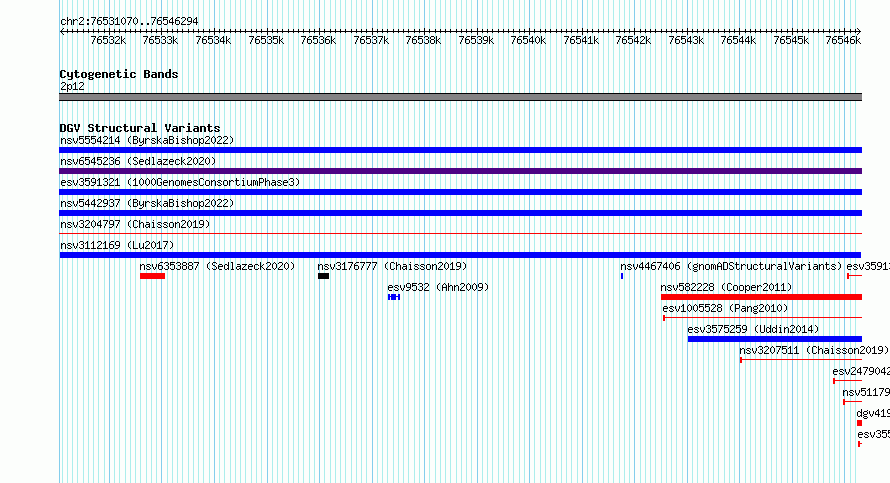The width and height of the screenshot is (890, 483).
Task: Open esv9532 (Ahn2009) label
Action: (438, 287)
